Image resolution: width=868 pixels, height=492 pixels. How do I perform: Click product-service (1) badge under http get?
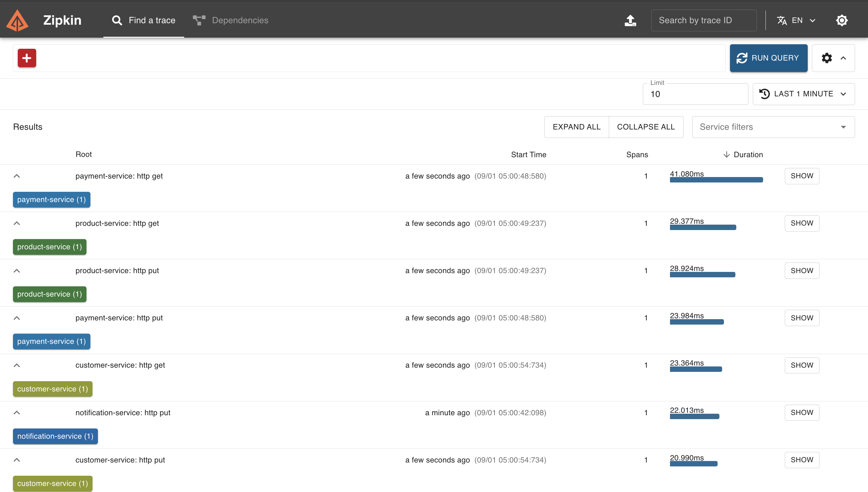point(50,247)
